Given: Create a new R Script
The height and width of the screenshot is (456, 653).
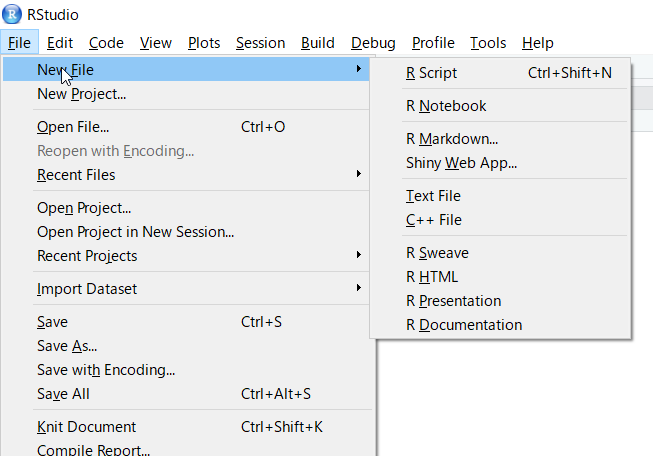Looking at the screenshot, I should 500,73.
